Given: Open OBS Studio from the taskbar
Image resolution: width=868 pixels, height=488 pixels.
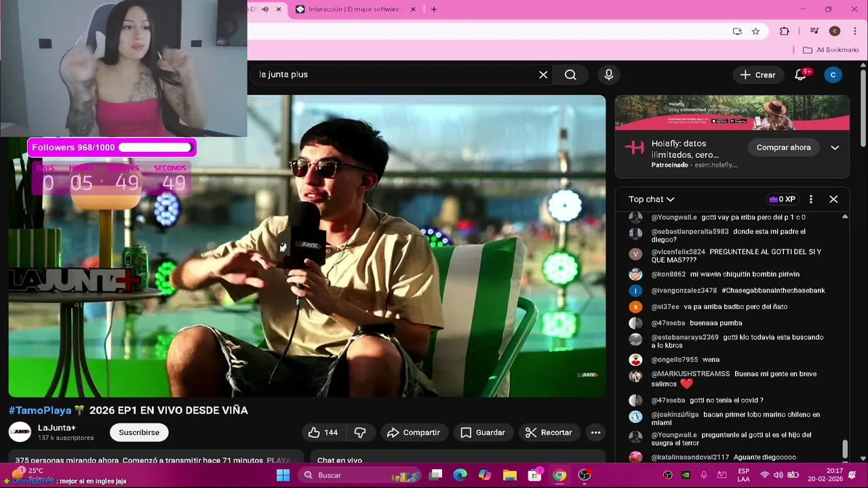Looking at the screenshot, I should tap(585, 475).
